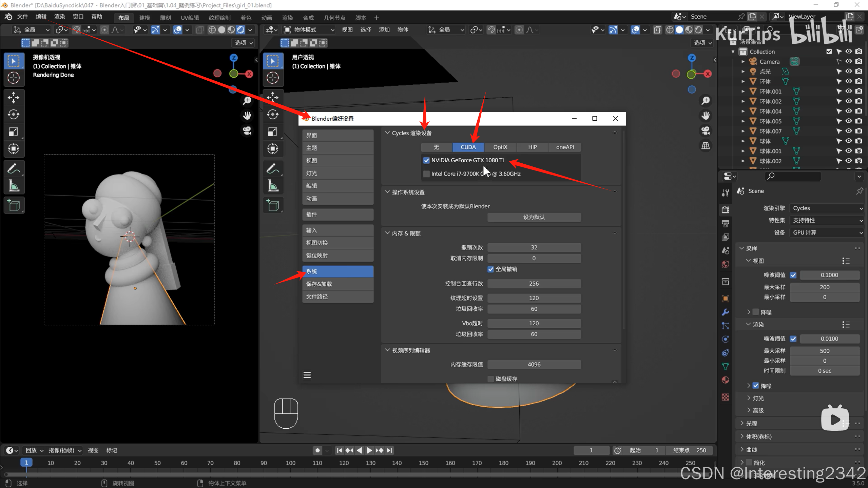Select the Annotate tool in the left viewport
The width and height of the screenshot is (868, 488).
(x=14, y=168)
